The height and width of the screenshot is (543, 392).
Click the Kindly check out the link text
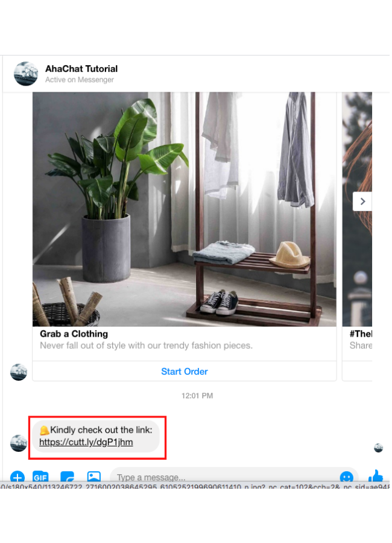[101, 430]
